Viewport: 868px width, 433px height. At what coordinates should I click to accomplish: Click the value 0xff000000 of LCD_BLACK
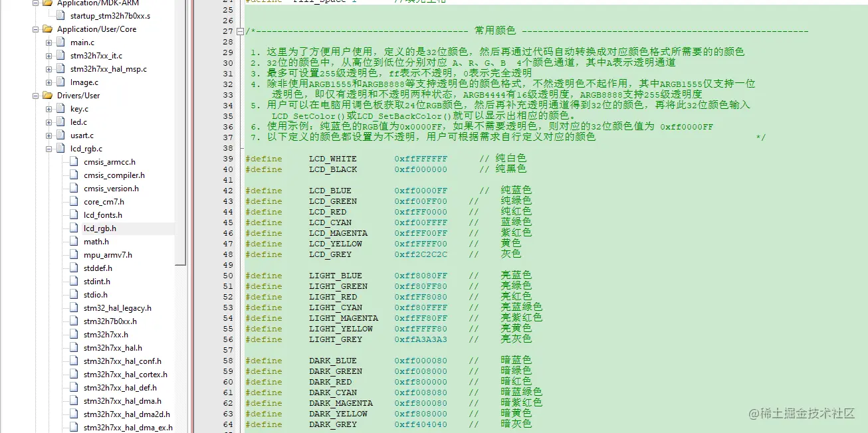click(x=421, y=169)
